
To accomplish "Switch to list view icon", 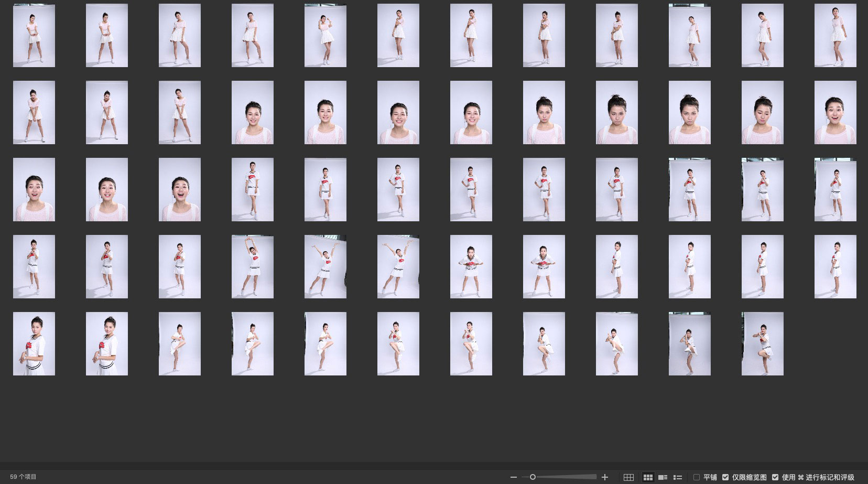I will point(677,477).
